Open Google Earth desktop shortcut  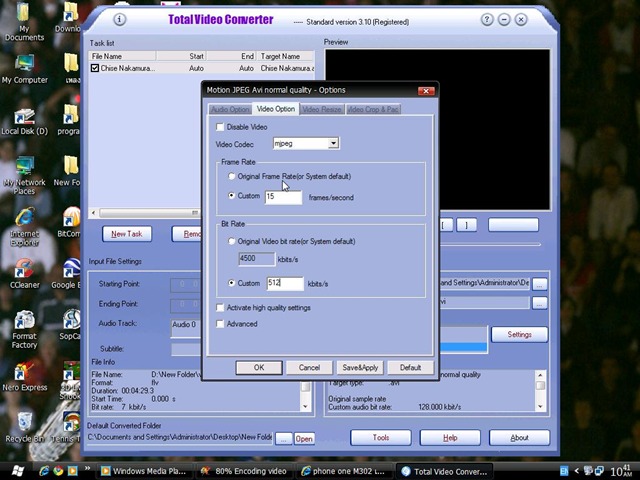[69, 274]
